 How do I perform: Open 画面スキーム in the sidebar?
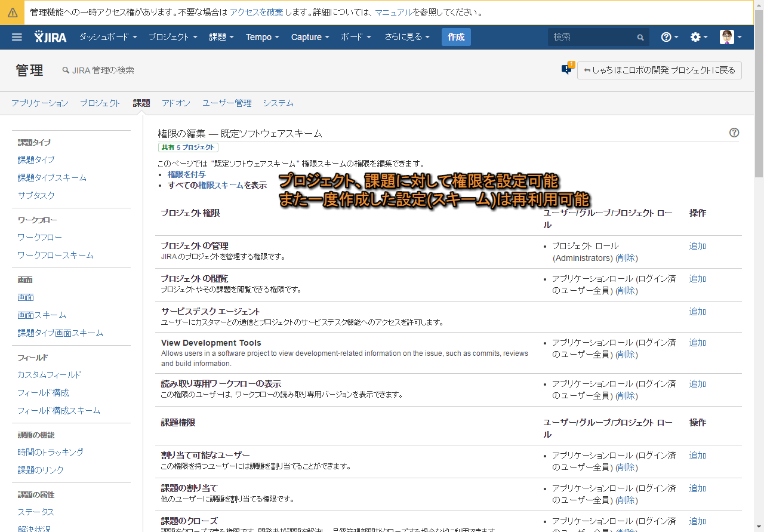point(42,315)
